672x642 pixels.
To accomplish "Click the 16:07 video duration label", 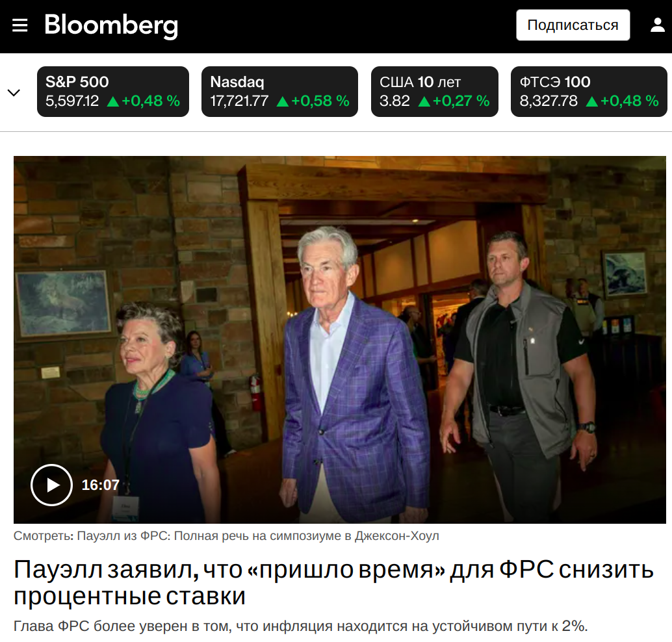I will point(101,485).
